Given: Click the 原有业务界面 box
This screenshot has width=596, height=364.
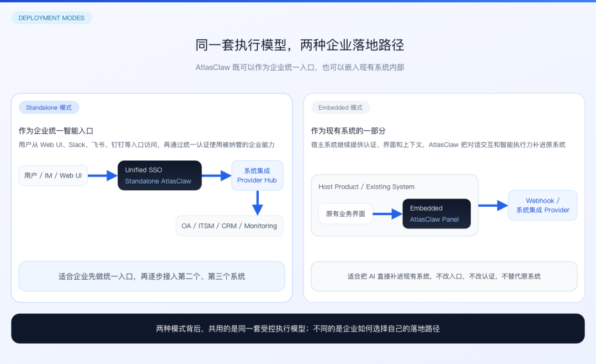Looking at the screenshot, I should click(x=345, y=213).
